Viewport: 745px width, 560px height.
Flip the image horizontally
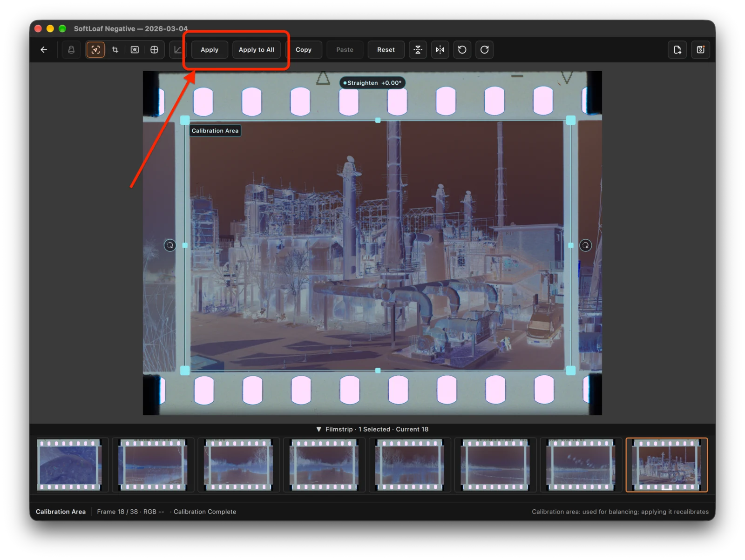[440, 50]
